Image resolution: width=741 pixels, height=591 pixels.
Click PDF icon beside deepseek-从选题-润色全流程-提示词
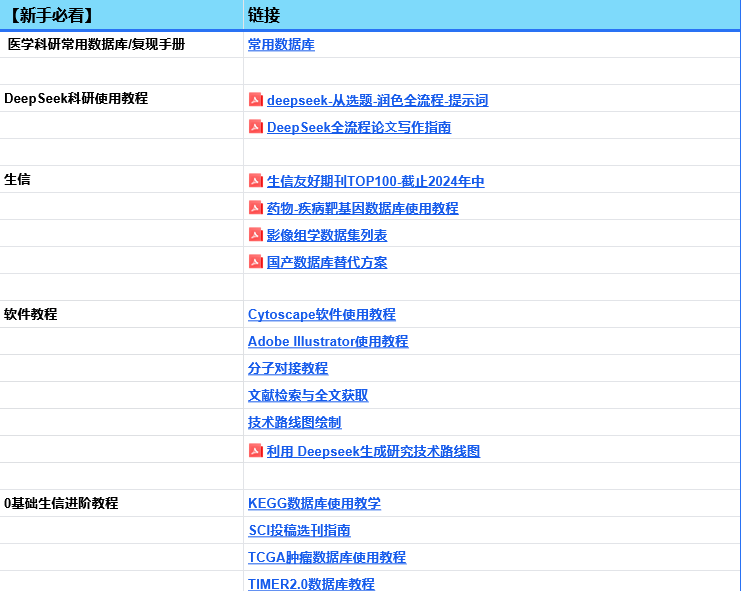[x=256, y=100]
